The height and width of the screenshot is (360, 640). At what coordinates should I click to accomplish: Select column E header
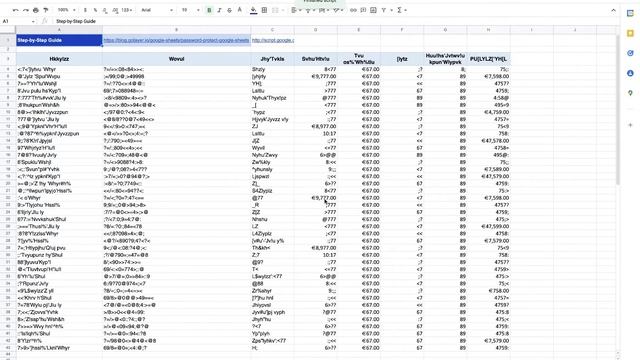pos(359,30)
